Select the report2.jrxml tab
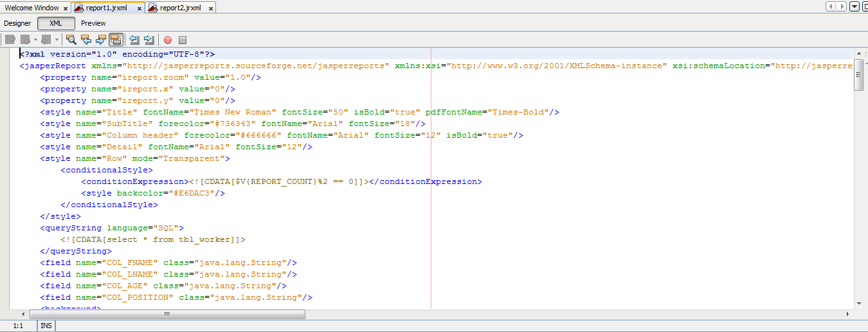 [180, 8]
